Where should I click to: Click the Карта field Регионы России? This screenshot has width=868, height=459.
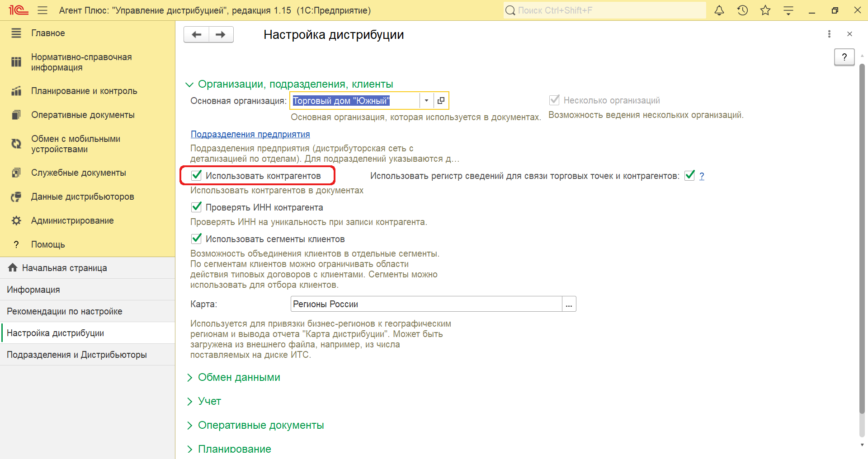[426, 304]
